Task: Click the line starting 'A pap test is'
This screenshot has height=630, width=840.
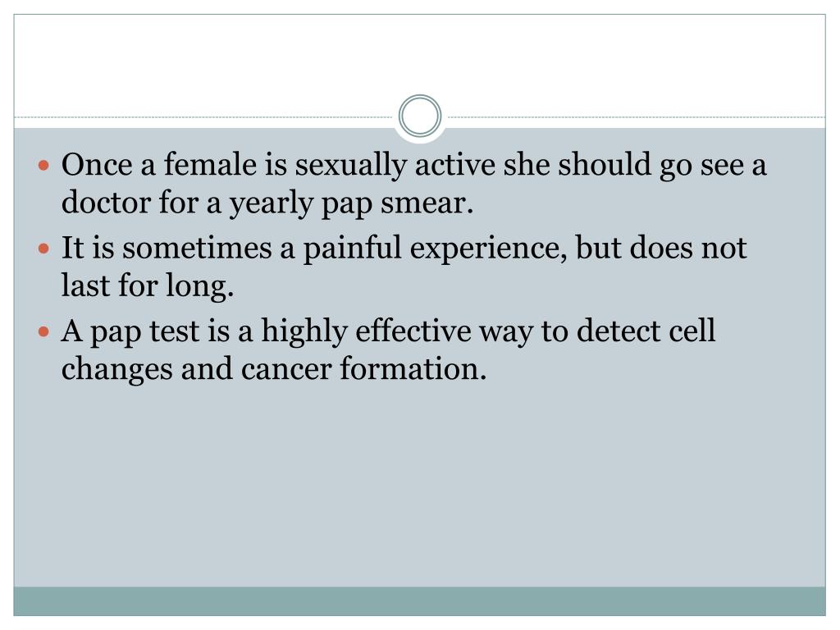Action: (x=388, y=331)
